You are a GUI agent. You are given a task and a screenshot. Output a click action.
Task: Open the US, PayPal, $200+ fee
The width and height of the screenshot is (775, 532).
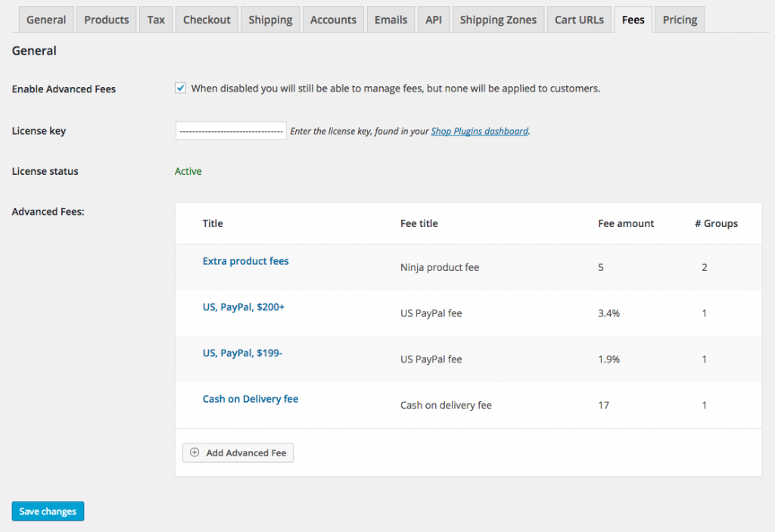tap(244, 306)
